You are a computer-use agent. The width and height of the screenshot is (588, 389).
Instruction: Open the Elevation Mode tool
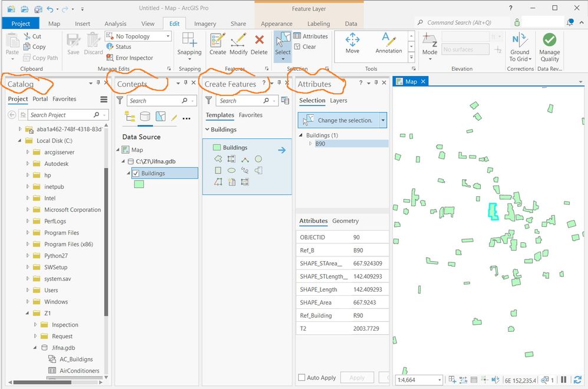click(x=430, y=45)
